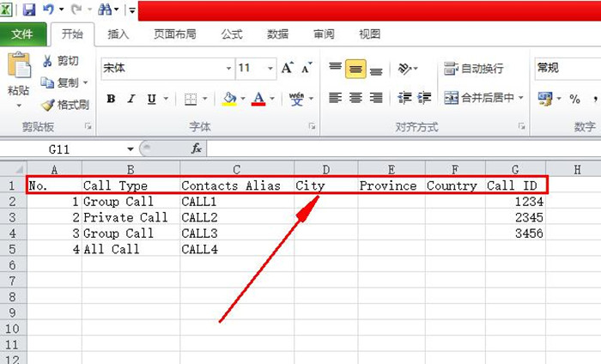Toggle Wrap Text (自动换行)

[474, 69]
